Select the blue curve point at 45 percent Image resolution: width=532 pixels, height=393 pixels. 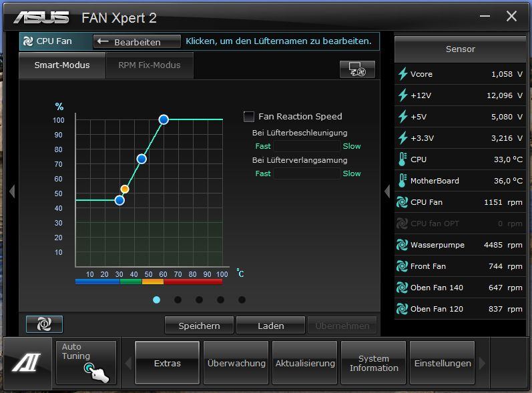click(x=119, y=200)
